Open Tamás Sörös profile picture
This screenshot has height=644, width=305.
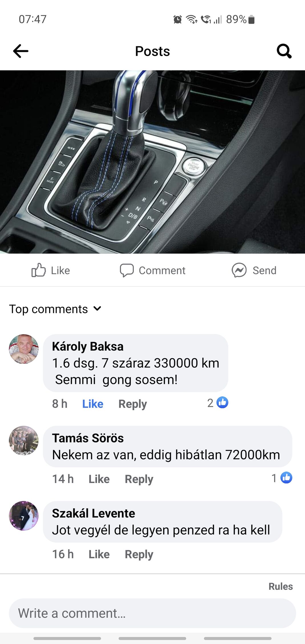point(24,440)
